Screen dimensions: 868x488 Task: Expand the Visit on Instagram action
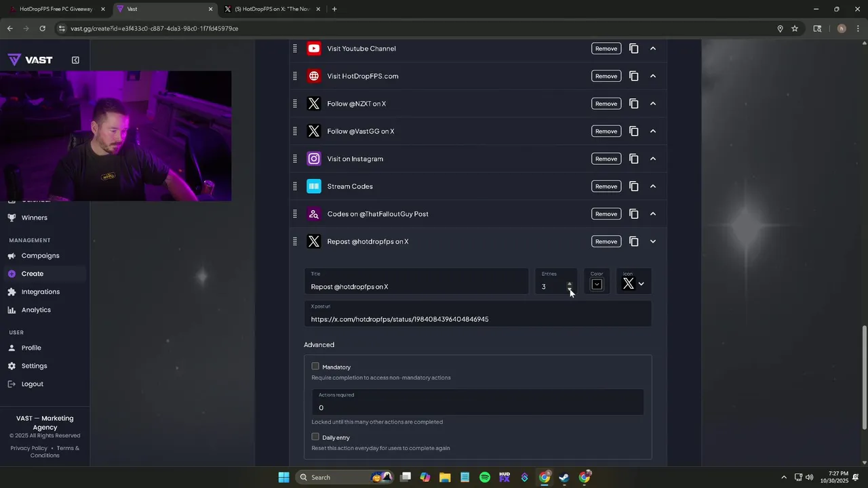tap(653, 159)
